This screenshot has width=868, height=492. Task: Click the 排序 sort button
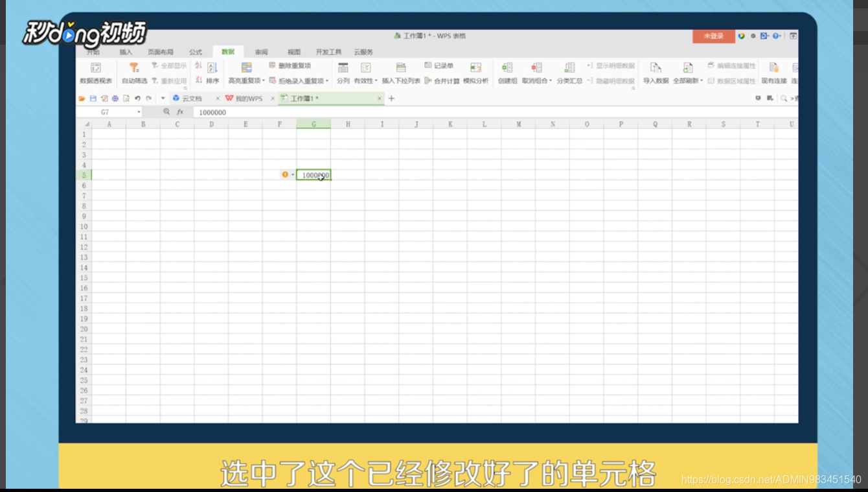[212, 73]
